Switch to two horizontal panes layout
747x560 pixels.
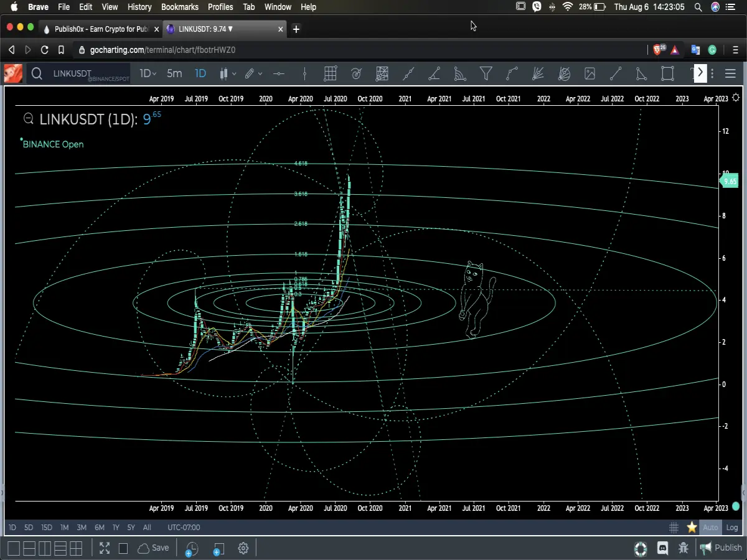tap(29, 548)
